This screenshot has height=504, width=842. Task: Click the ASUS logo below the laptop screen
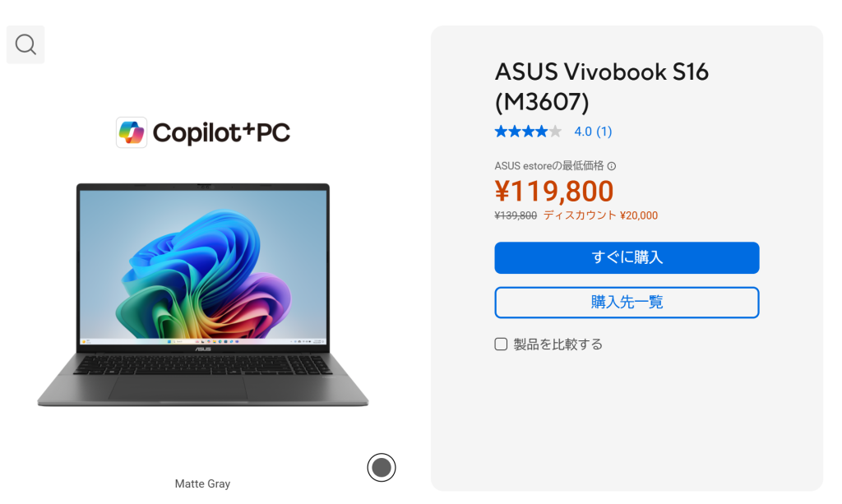click(x=202, y=349)
